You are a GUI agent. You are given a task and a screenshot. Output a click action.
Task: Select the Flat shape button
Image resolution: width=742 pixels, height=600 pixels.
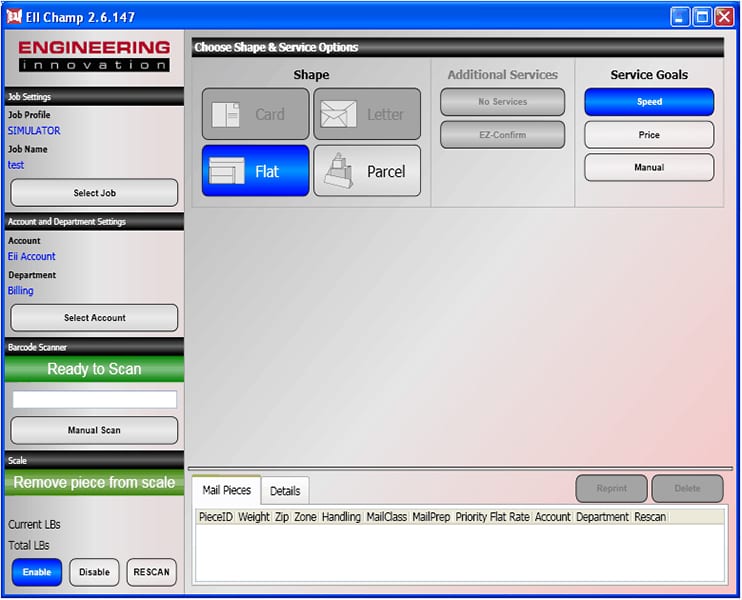point(256,171)
